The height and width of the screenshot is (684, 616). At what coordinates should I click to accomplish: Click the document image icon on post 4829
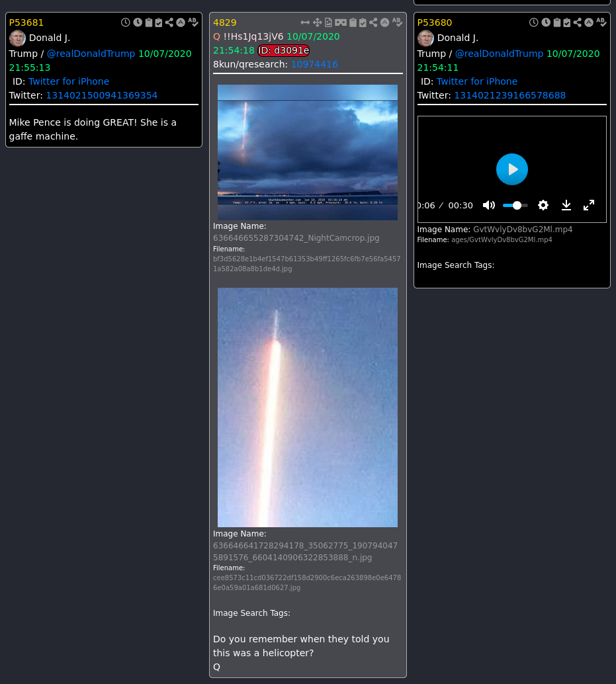click(x=328, y=22)
